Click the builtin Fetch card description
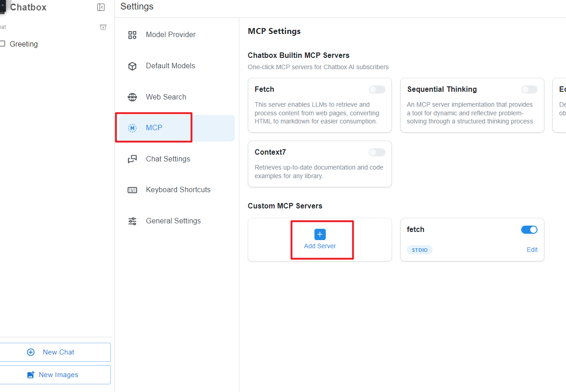This screenshot has width=566, height=392. pos(317,113)
